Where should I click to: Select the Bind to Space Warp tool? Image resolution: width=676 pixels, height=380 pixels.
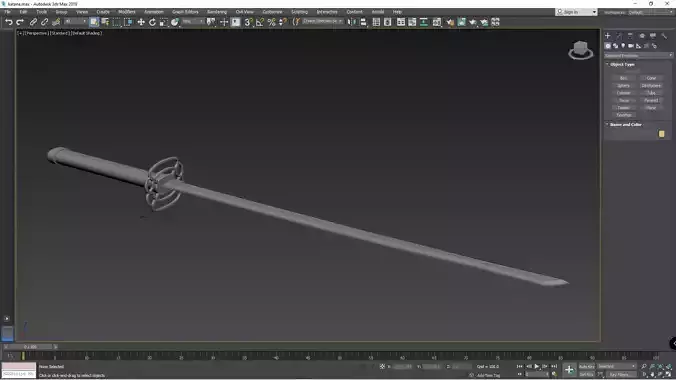[56, 22]
